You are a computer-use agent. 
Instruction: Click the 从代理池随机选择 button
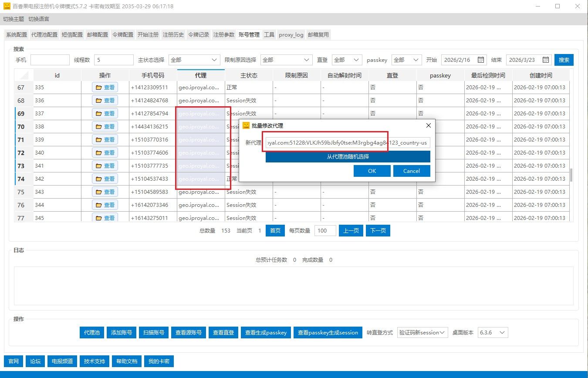348,157
